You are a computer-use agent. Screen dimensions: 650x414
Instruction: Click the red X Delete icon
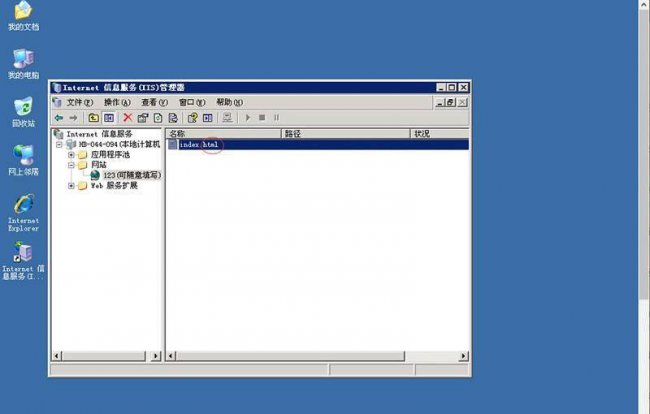[x=128, y=118]
